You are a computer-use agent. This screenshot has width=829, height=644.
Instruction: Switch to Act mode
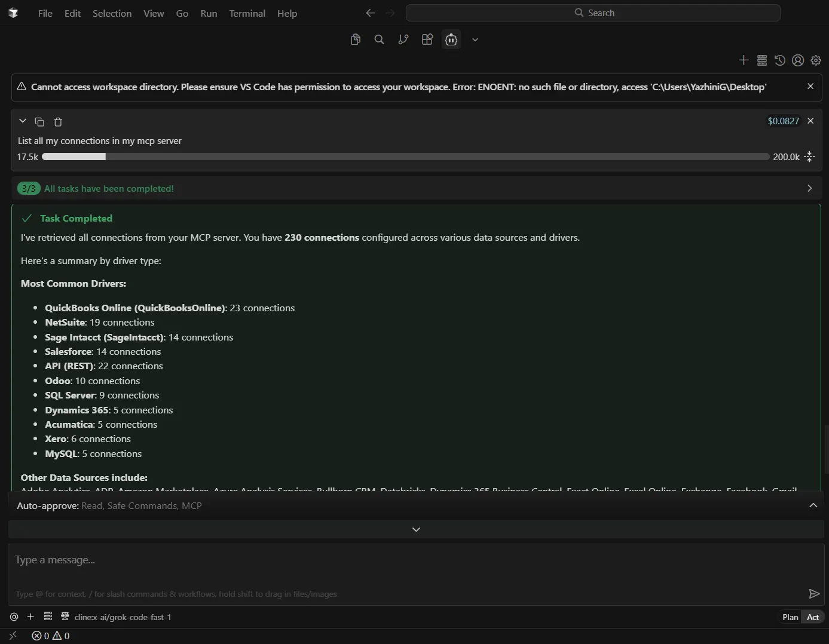click(x=813, y=617)
